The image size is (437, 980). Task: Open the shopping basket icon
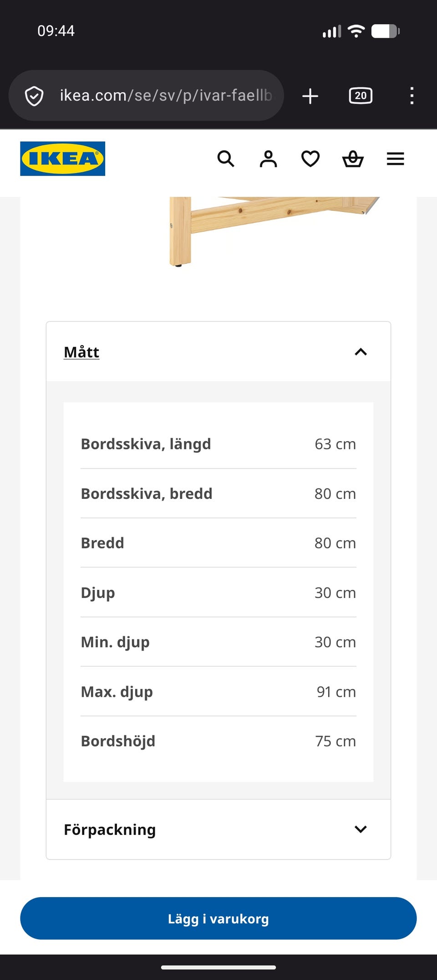click(x=353, y=159)
